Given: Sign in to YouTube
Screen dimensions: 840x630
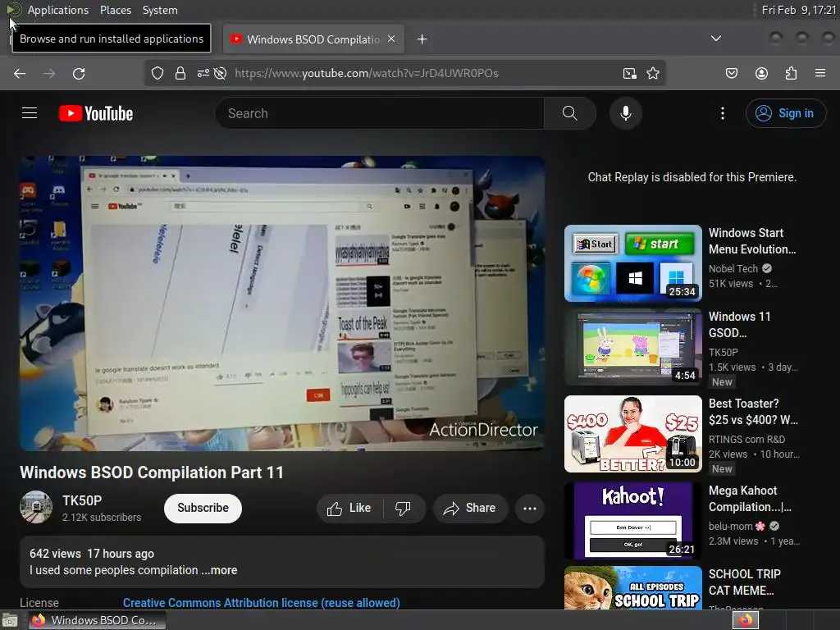Looking at the screenshot, I should (x=786, y=113).
